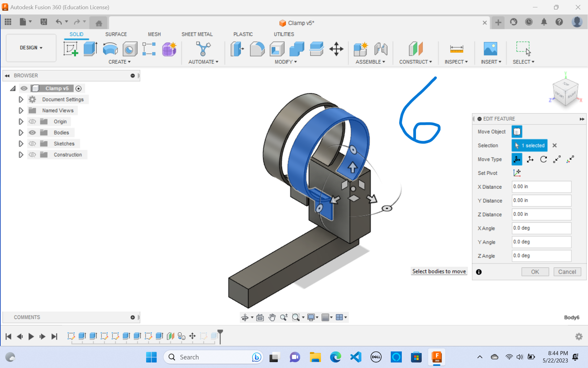Toggle visibility of the Bodies folder
Image resolution: width=588 pixels, height=368 pixels.
(32, 132)
